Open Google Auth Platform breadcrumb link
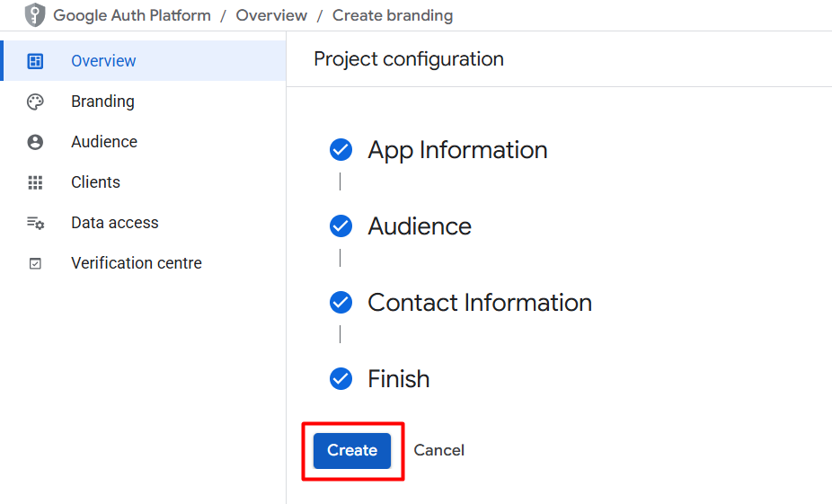The image size is (832, 504). point(132,15)
